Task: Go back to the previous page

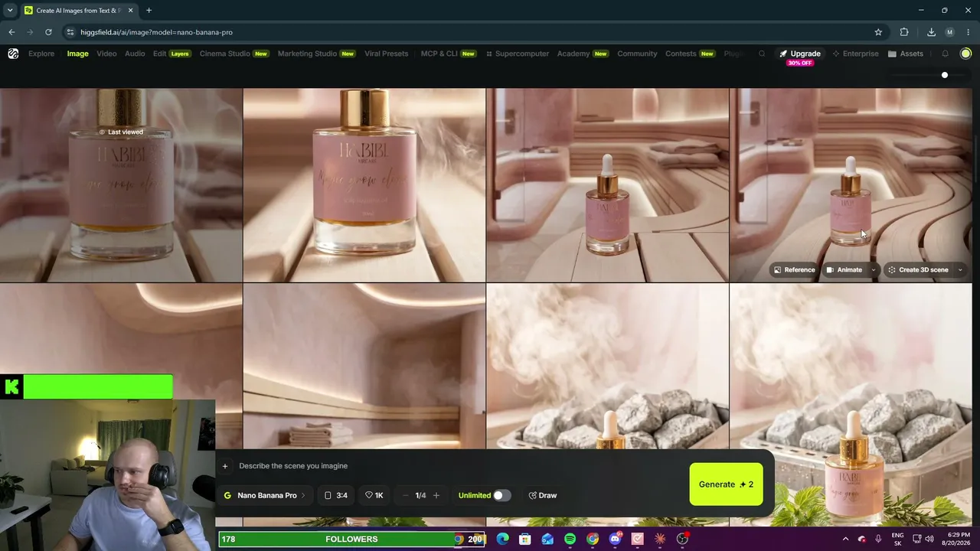Action: pos(11,32)
